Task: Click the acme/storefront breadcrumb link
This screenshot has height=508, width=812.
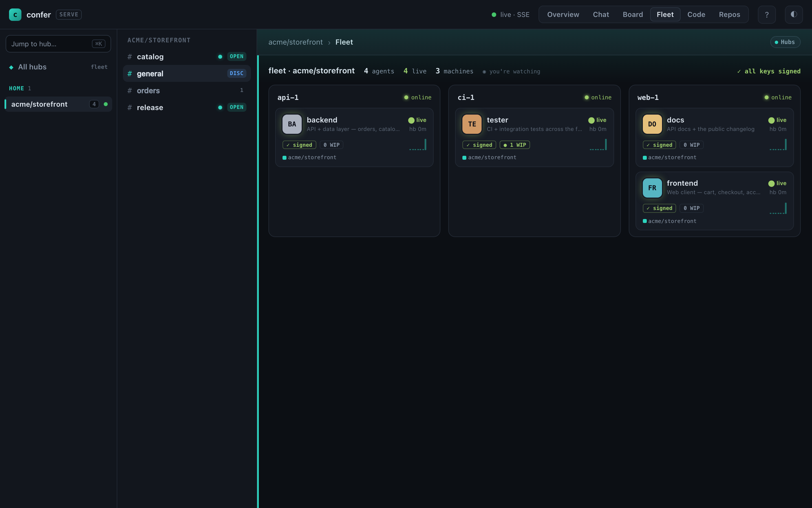Action: pyautogui.click(x=295, y=42)
